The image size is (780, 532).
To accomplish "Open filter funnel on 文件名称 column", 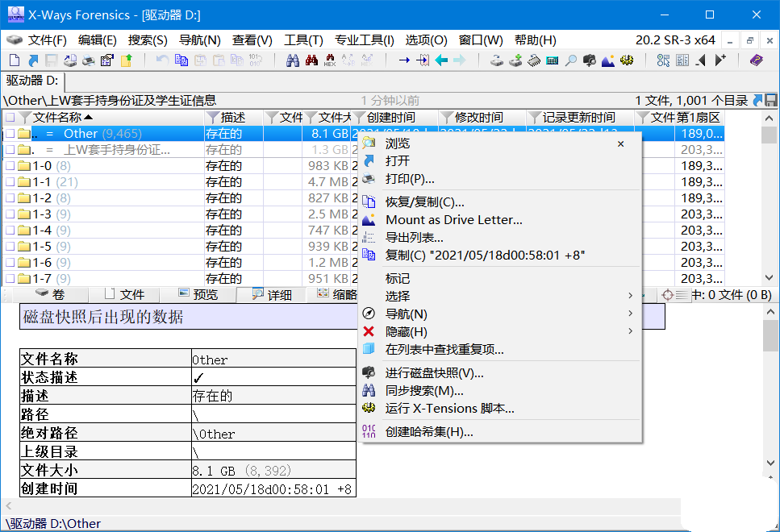I will point(25,118).
